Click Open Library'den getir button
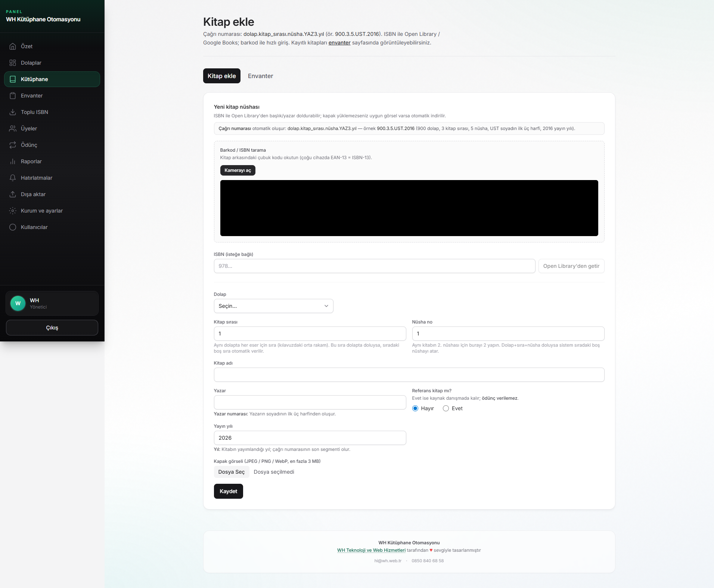The width and height of the screenshot is (714, 588). (571, 266)
